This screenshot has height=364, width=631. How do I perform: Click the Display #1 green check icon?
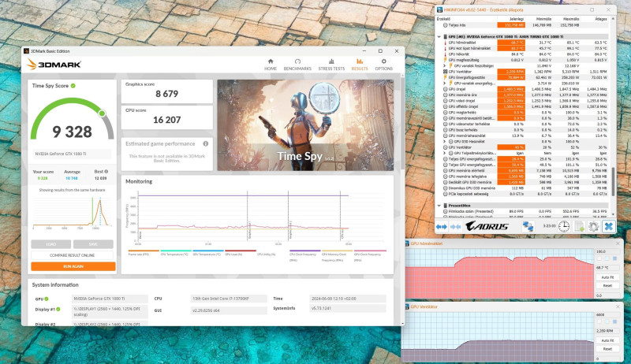pyautogui.click(x=58, y=309)
